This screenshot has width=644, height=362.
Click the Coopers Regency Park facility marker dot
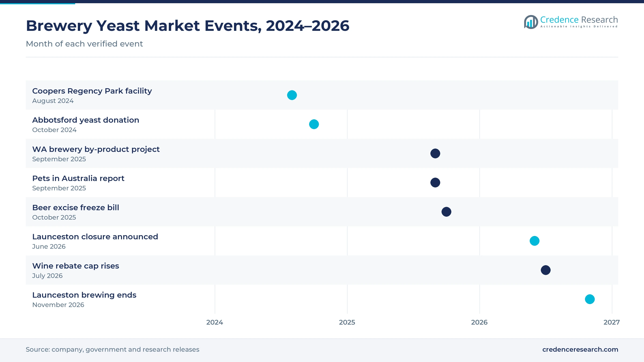[292, 95]
